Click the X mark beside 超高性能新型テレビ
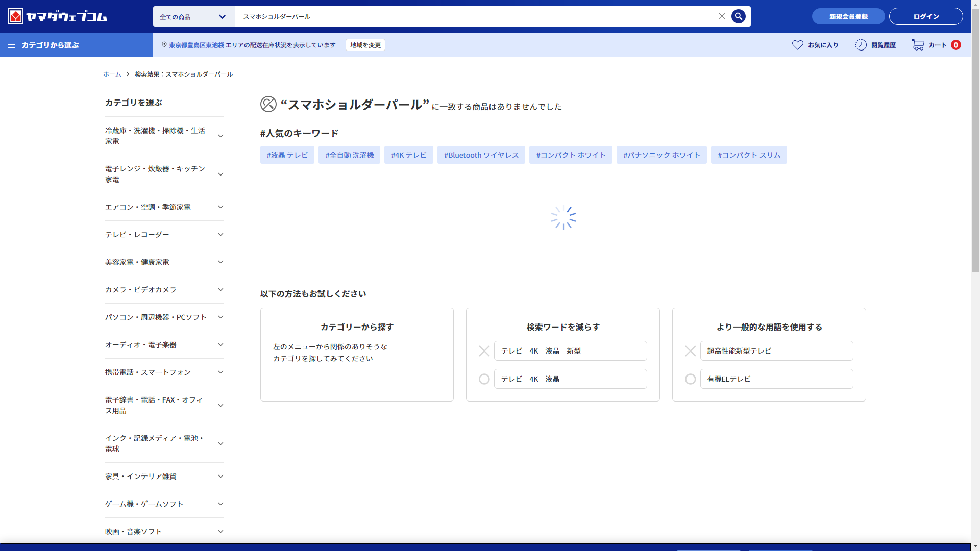 (x=690, y=351)
